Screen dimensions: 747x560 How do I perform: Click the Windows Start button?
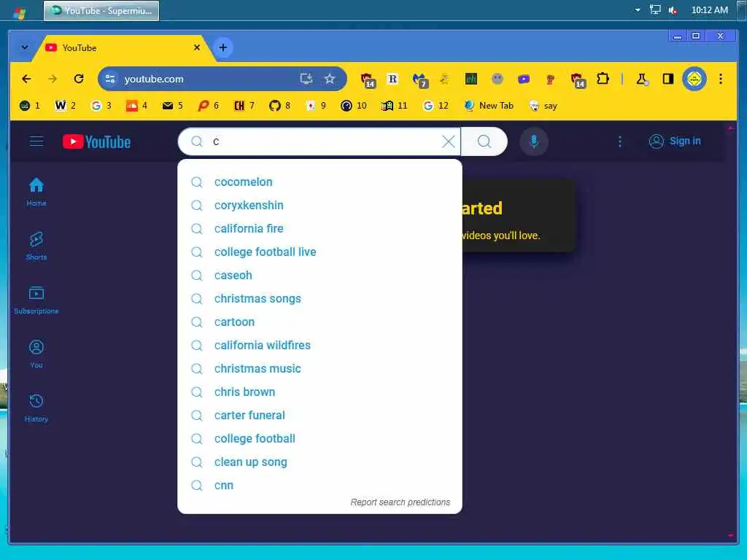click(20, 12)
